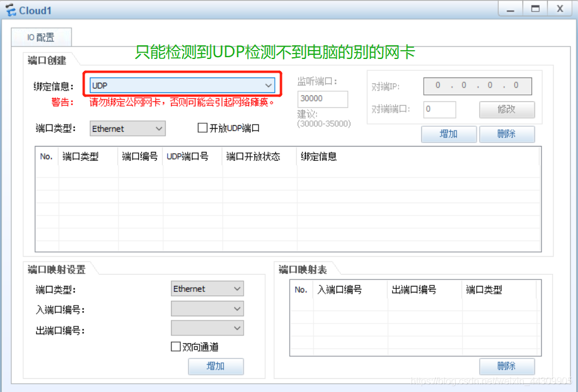Click the 对端IP address field
Screen dimensions: 578x392
pos(477,86)
